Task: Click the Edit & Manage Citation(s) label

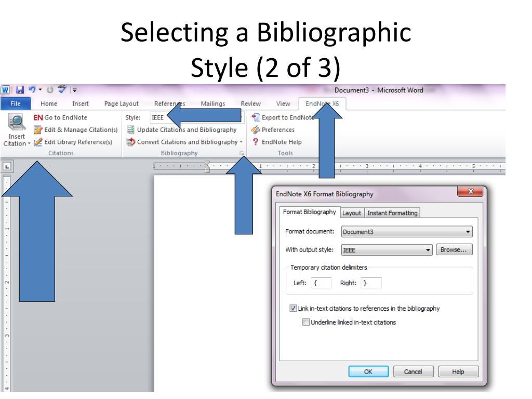Action: tap(81, 129)
